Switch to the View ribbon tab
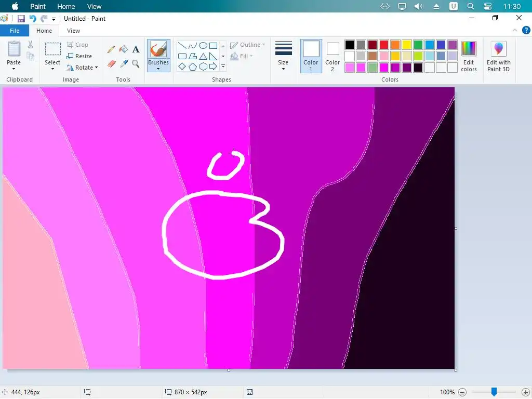 click(x=73, y=31)
